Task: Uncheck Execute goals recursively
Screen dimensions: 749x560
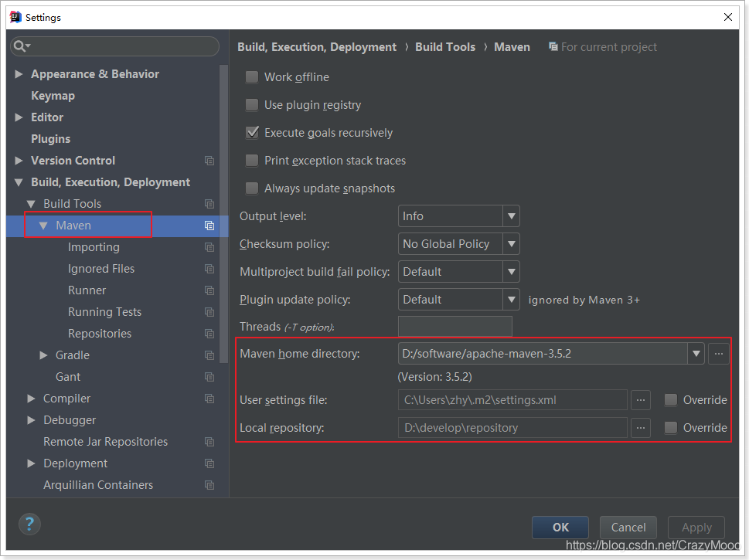Action: coord(252,132)
